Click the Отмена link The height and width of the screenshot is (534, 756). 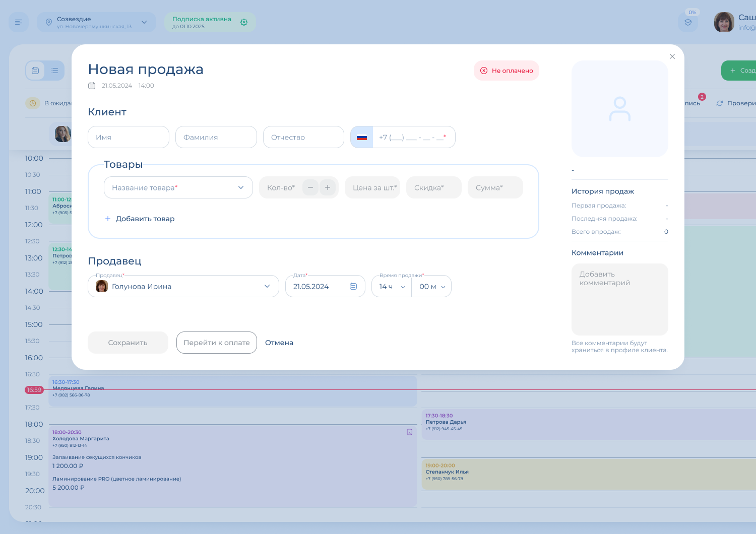[x=279, y=343]
